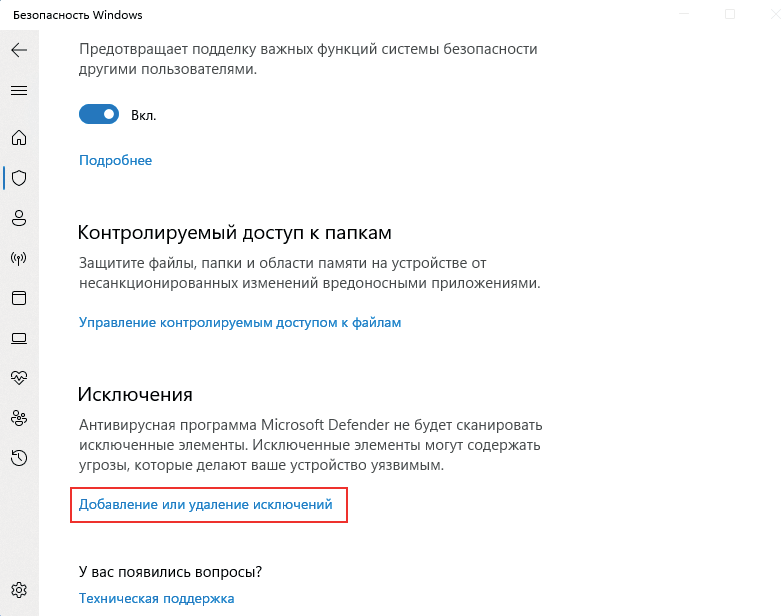Open the hamburger navigation menu
Viewport: 781px width, 616px height.
[19, 90]
